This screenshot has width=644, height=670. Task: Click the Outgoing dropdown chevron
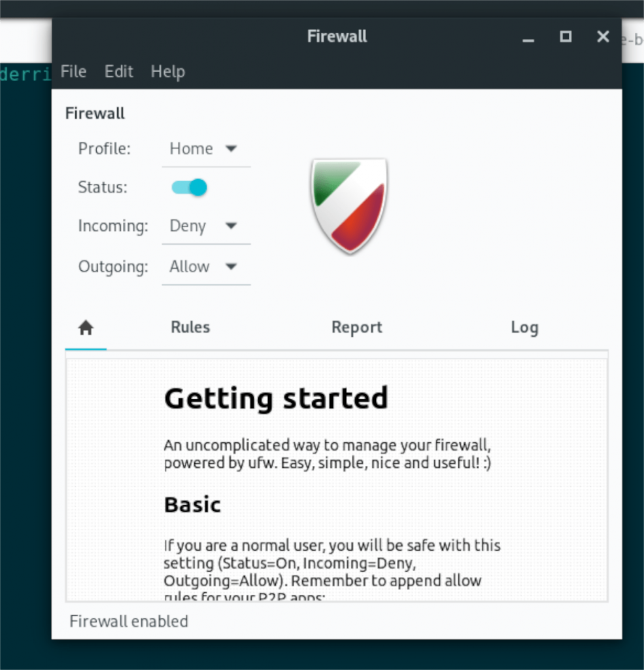point(232,266)
